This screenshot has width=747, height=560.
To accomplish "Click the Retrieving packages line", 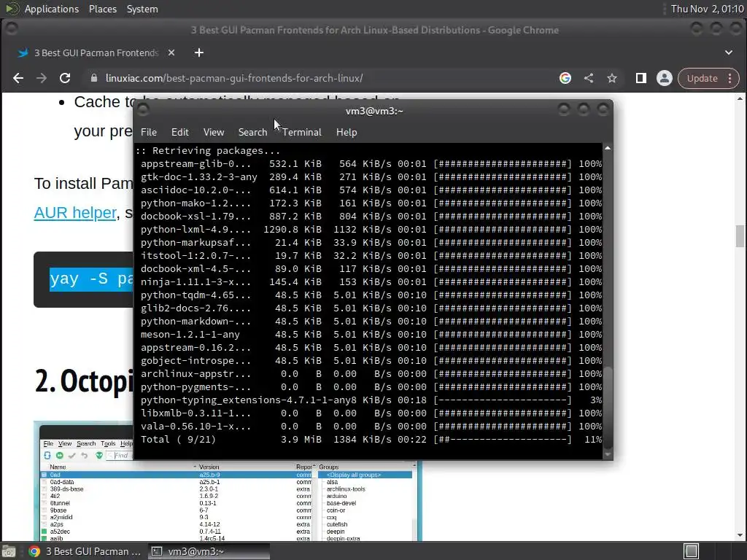I will [x=208, y=150].
